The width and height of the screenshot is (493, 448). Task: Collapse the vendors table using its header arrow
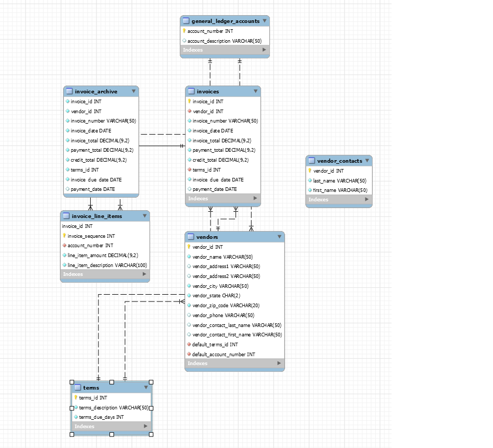279,237
